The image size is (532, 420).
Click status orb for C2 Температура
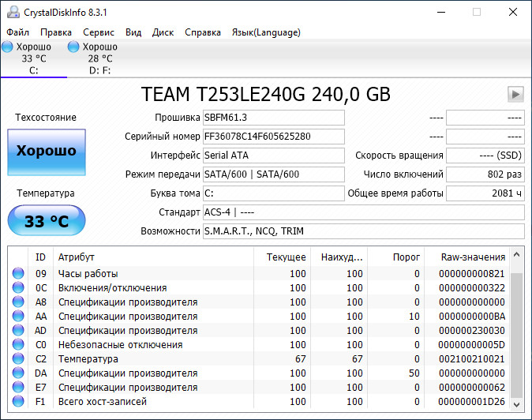point(18,359)
